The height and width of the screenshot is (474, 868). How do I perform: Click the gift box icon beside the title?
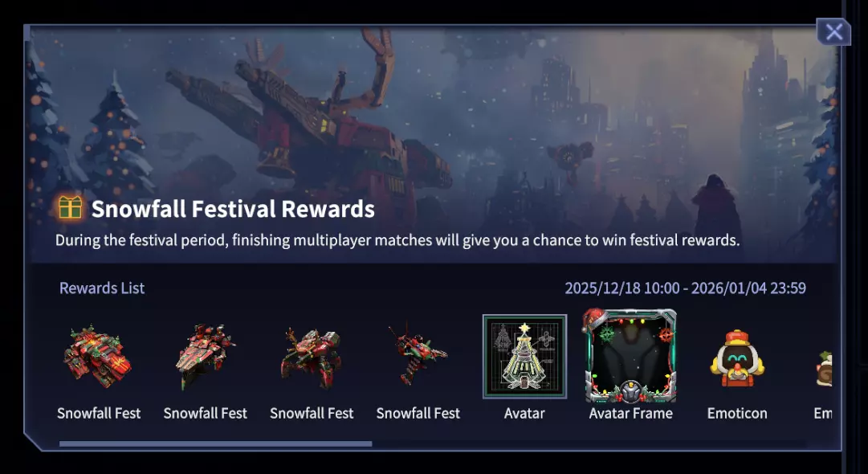(x=71, y=208)
